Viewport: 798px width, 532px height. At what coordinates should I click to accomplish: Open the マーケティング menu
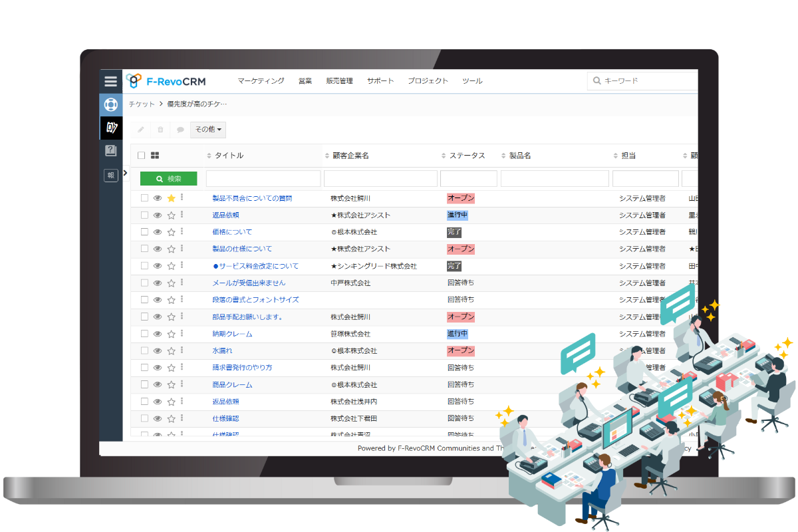tap(261, 81)
